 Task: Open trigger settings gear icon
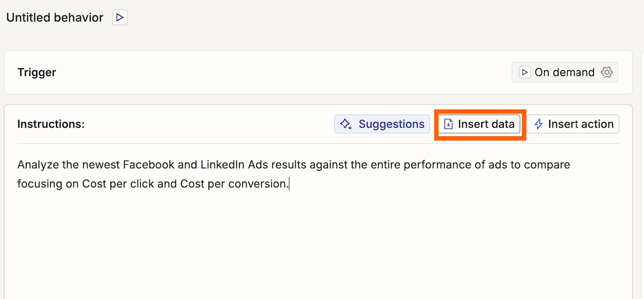(607, 72)
